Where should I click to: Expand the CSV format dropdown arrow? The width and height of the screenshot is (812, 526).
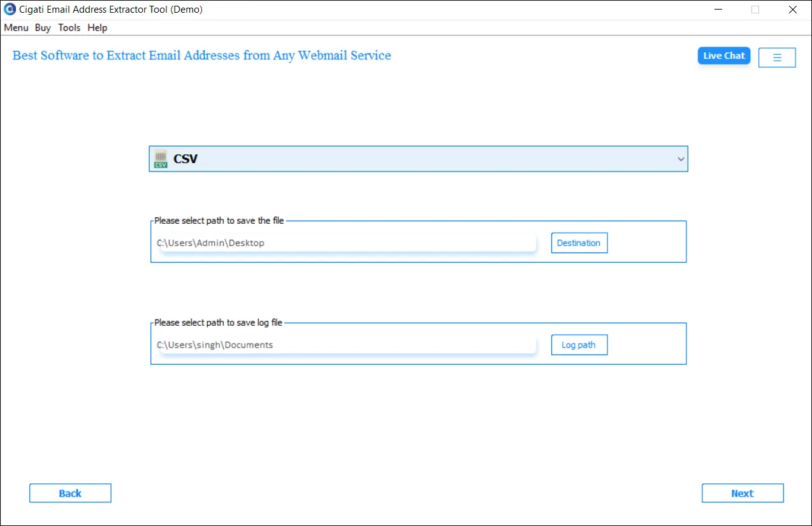pos(681,159)
